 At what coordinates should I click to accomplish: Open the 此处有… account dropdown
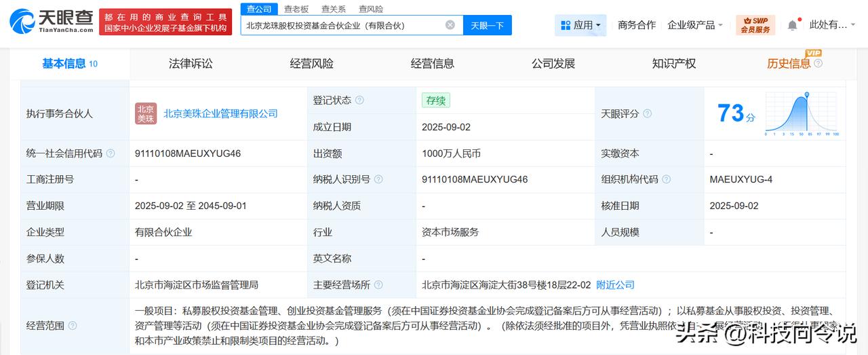(x=833, y=25)
